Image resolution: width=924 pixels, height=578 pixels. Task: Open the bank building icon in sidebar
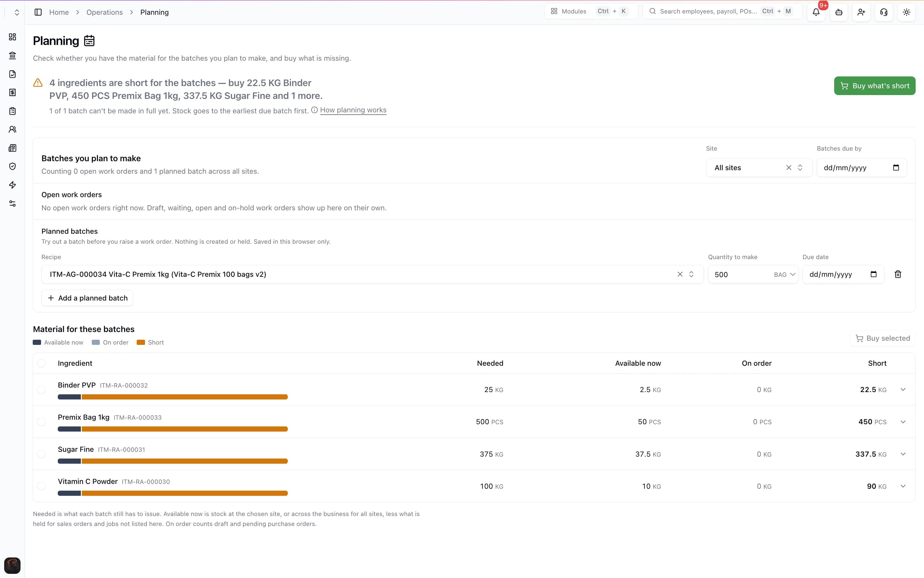tap(12, 56)
